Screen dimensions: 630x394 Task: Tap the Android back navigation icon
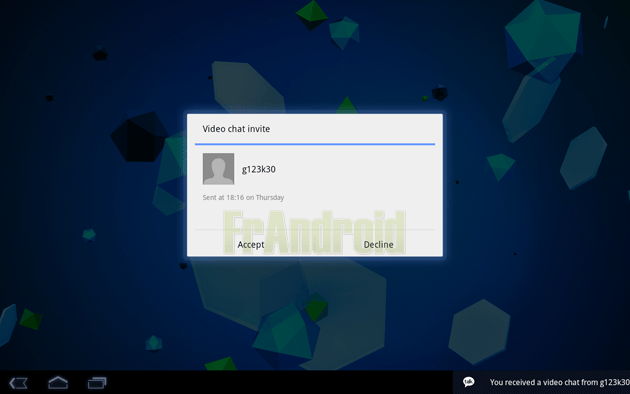tap(18, 383)
